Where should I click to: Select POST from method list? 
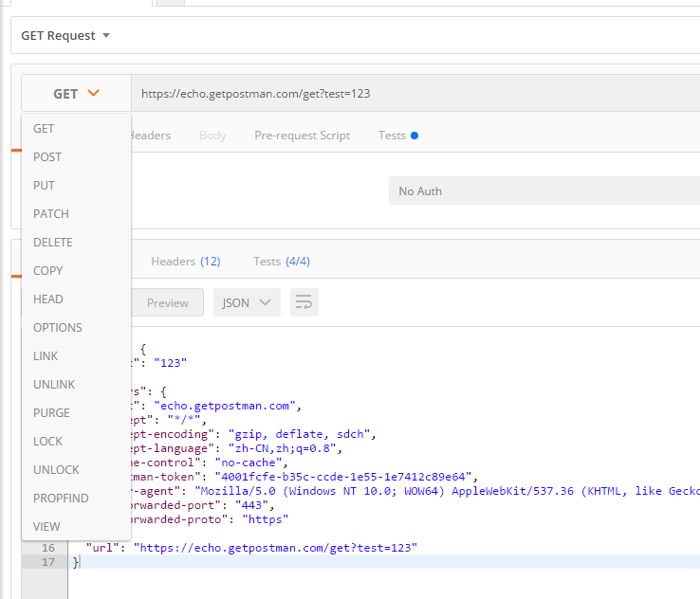pos(47,157)
